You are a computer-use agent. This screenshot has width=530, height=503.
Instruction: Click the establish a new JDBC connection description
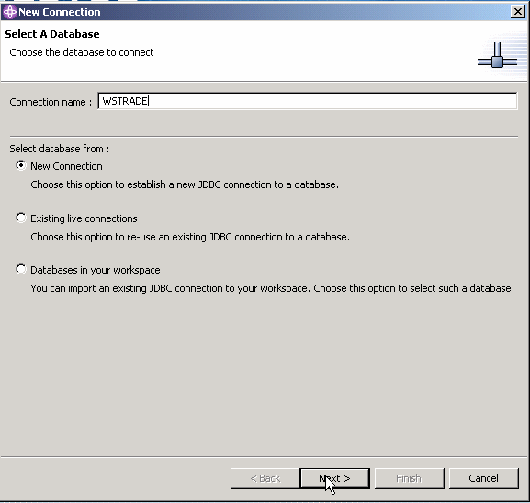tap(185, 185)
